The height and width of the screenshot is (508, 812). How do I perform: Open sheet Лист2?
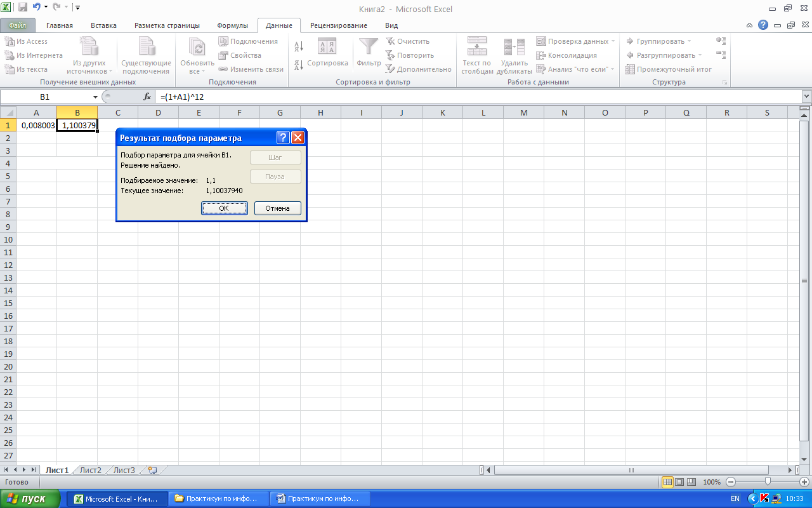91,471
